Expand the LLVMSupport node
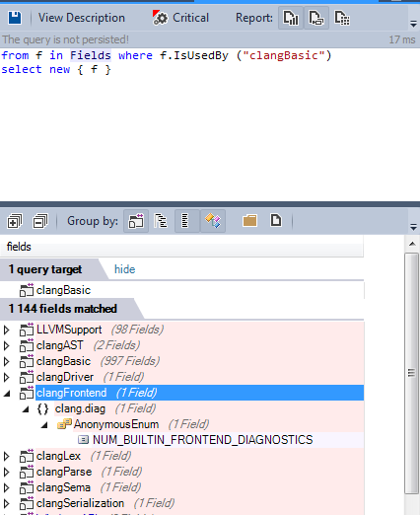This screenshot has height=515, width=420. [6, 330]
